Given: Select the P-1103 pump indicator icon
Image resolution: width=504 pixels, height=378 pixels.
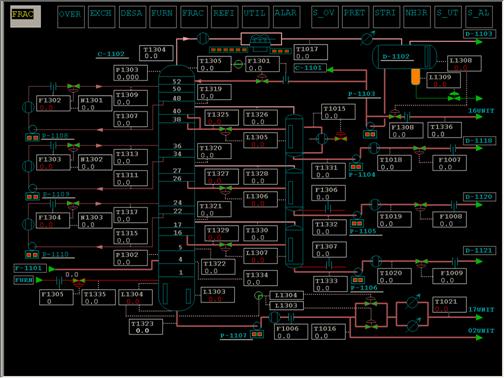Looking at the screenshot, I should pyautogui.click(x=370, y=134).
